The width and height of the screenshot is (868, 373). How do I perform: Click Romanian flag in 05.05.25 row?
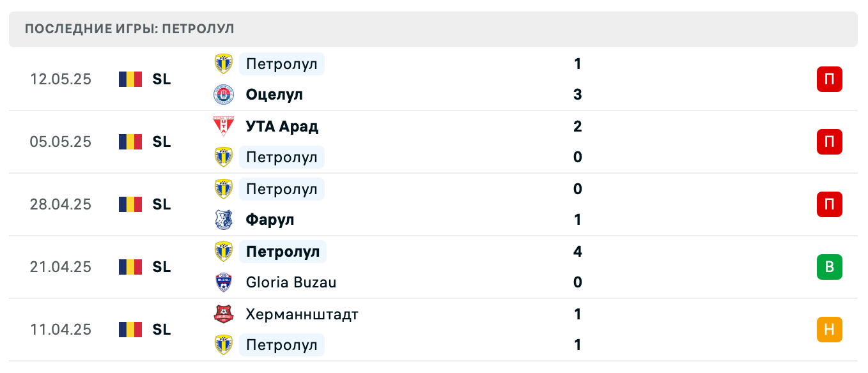tap(130, 142)
